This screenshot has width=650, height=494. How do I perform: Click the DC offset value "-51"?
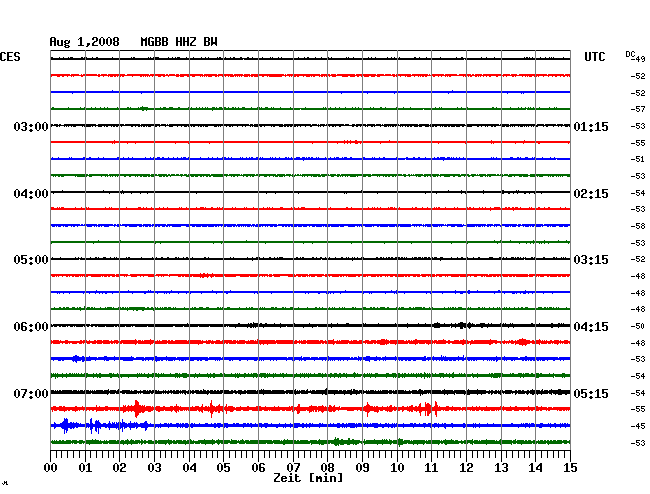tap(638, 159)
